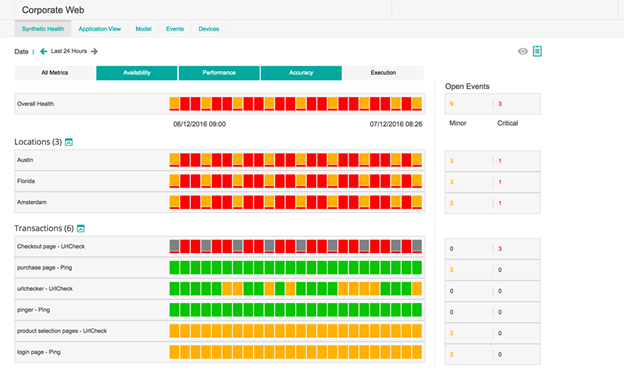This screenshot has width=624, height=383.
Task: Click the first Overall Health orange block
Action: coord(174,104)
